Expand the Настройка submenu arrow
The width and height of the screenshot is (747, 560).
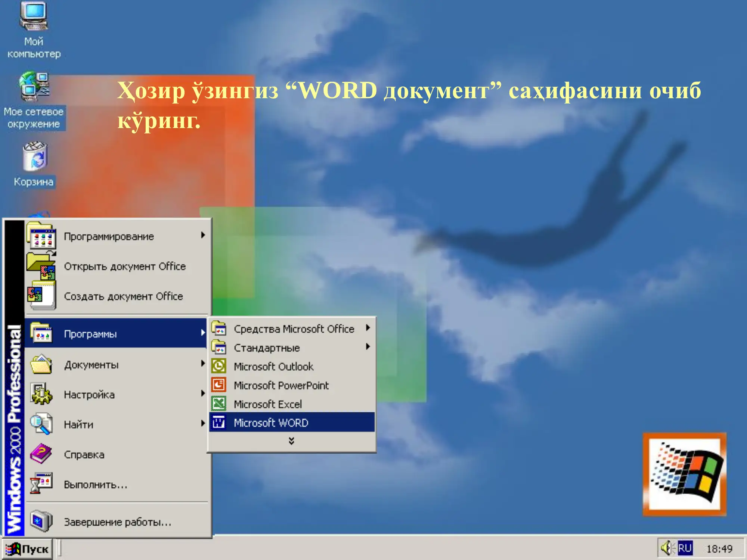pyautogui.click(x=203, y=393)
